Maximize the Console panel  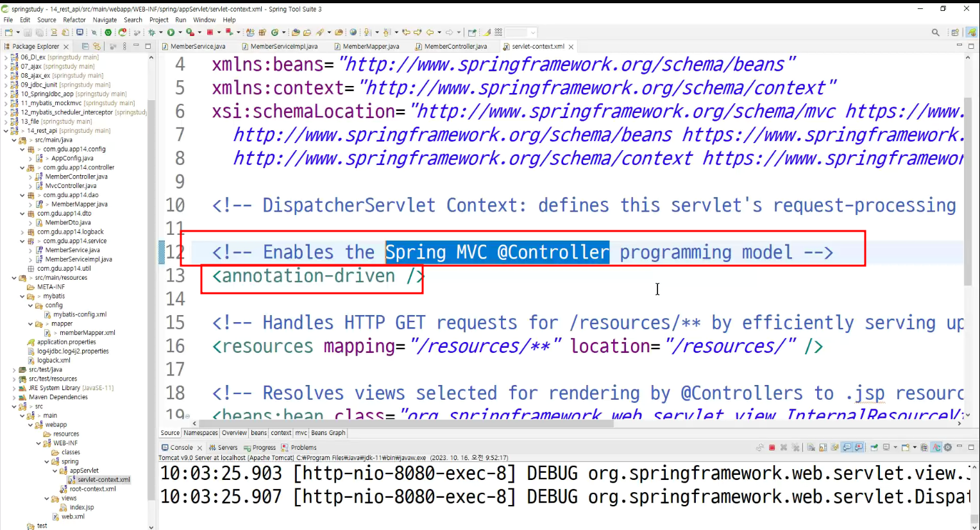click(971, 447)
